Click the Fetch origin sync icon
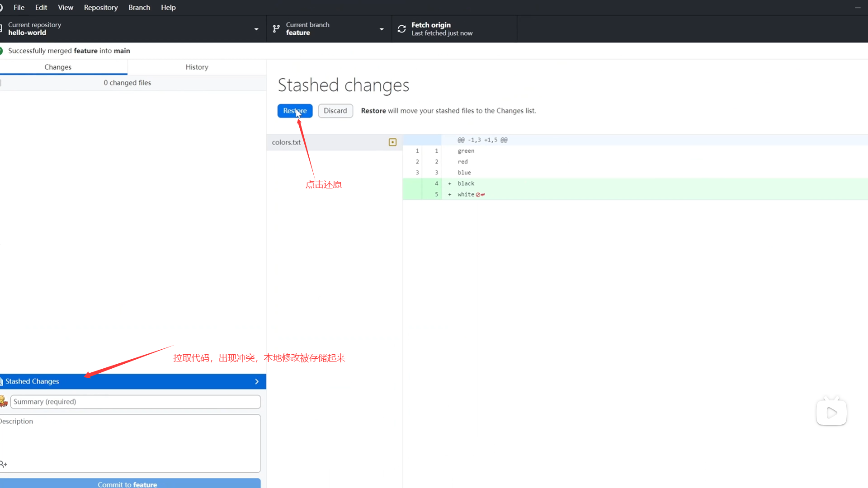The width and height of the screenshot is (868, 488). [x=401, y=29]
